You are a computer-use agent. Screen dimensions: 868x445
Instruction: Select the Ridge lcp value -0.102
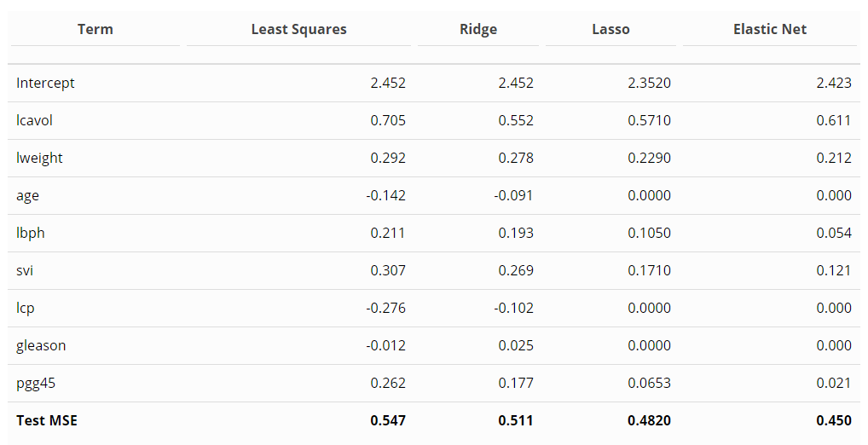[513, 308]
